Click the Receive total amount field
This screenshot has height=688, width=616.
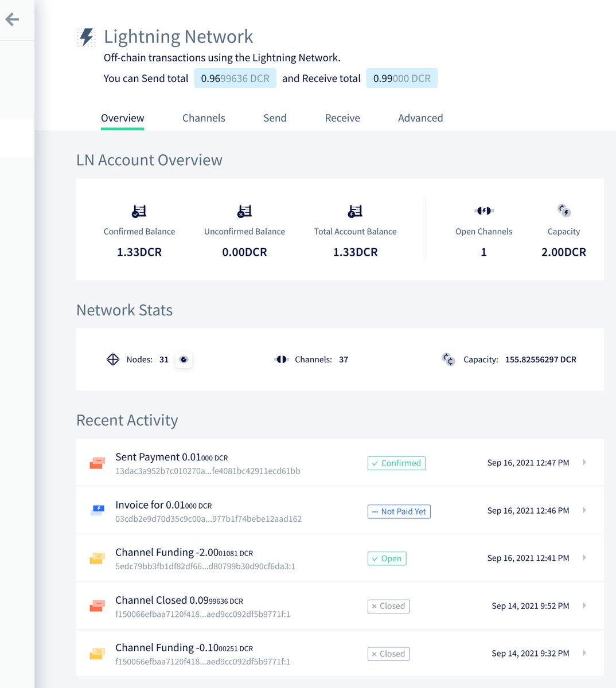(x=401, y=77)
